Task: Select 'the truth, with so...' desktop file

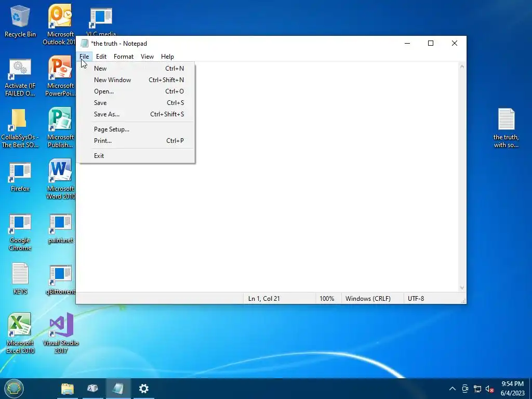Action: (x=506, y=128)
